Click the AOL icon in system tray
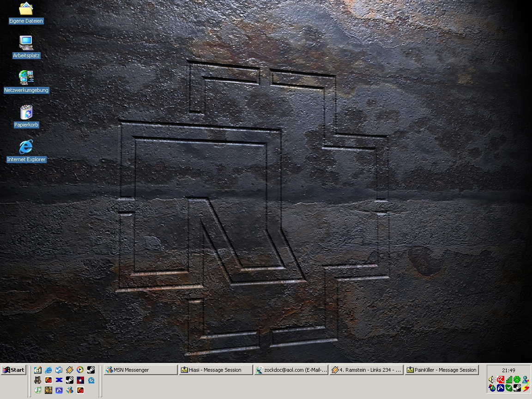 (501, 388)
